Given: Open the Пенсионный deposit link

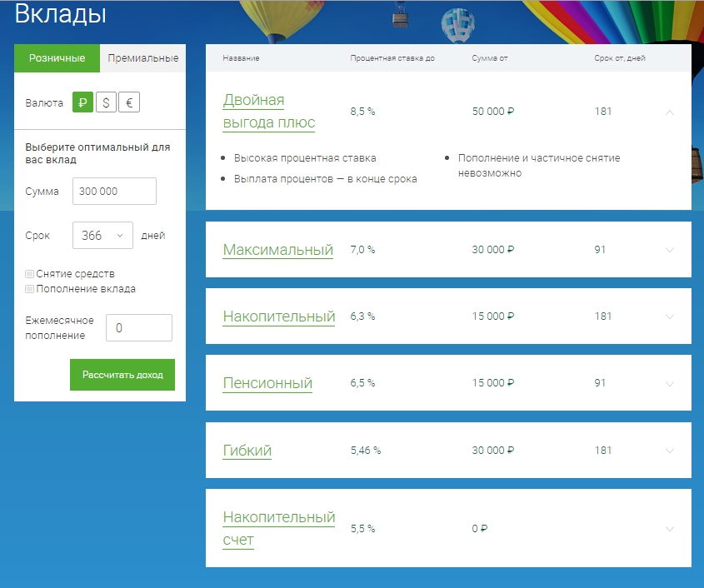Looking at the screenshot, I should tap(267, 383).
